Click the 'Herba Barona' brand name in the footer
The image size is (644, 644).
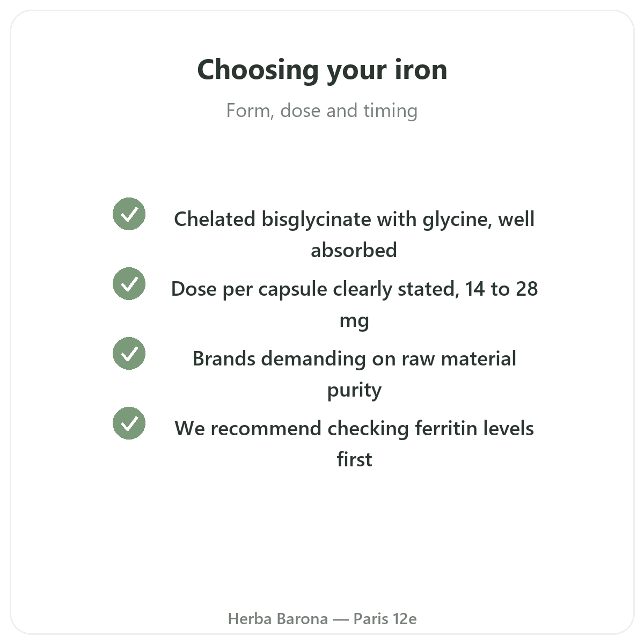(x=277, y=619)
